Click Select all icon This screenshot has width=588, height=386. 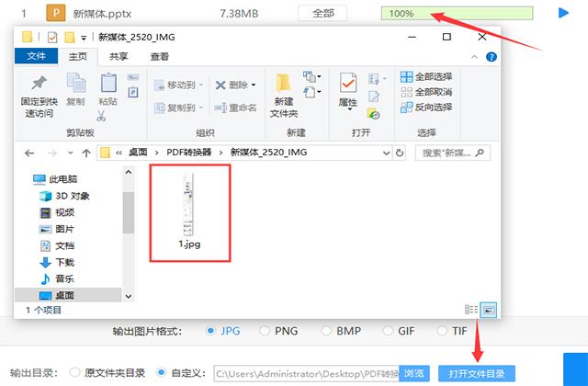(406, 77)
